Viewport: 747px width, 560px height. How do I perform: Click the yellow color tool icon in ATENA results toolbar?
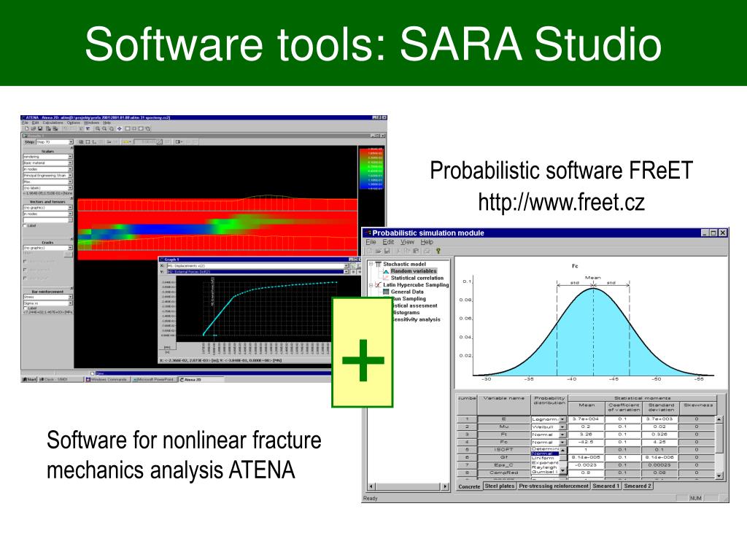point(125,142)
